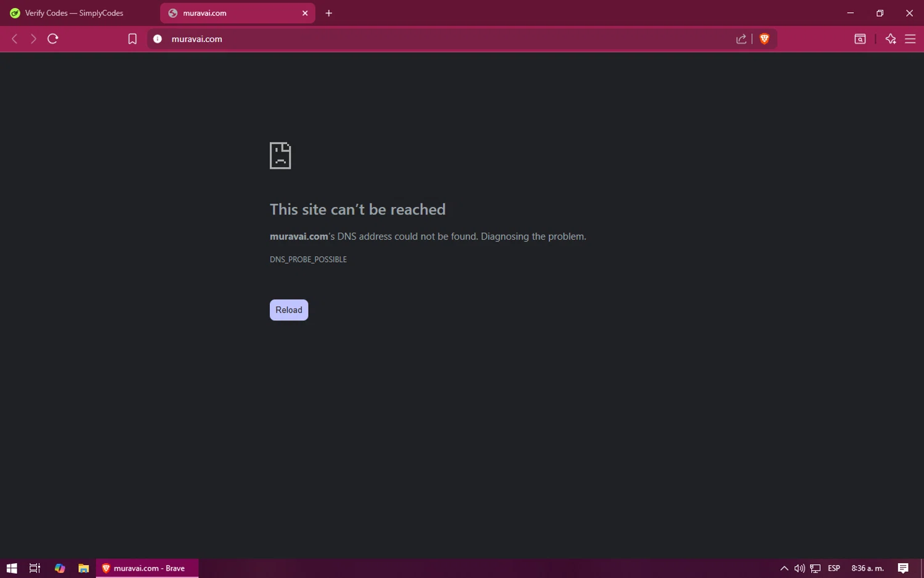The width and height of the screenshot is (924, 578).
Task: Open the sidebar panel icon
Action: pyautogui.click(x=860, y=39)
